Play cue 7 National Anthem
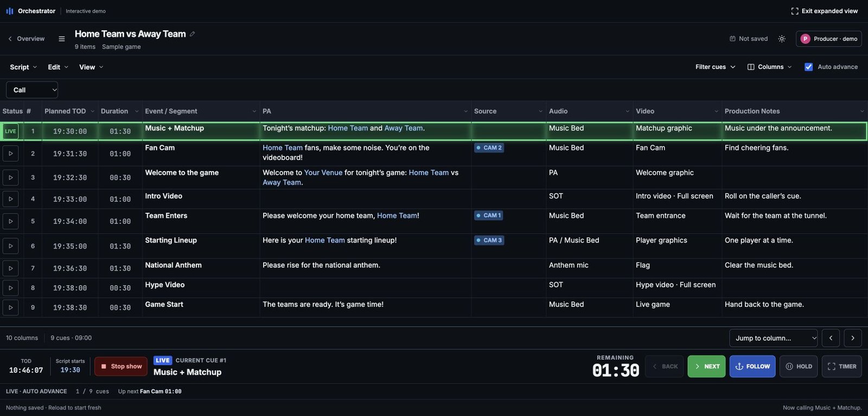The image size is (868, 416). tap(10, 268)
